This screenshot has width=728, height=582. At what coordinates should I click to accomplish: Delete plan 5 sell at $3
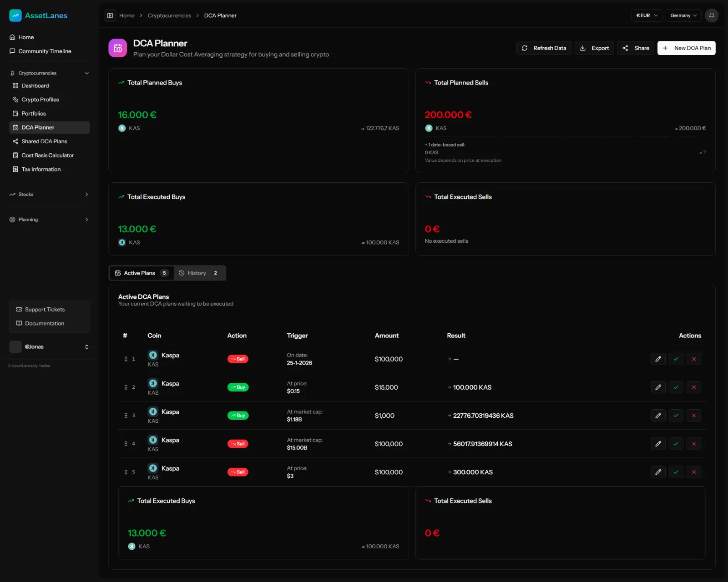(694, 472)
